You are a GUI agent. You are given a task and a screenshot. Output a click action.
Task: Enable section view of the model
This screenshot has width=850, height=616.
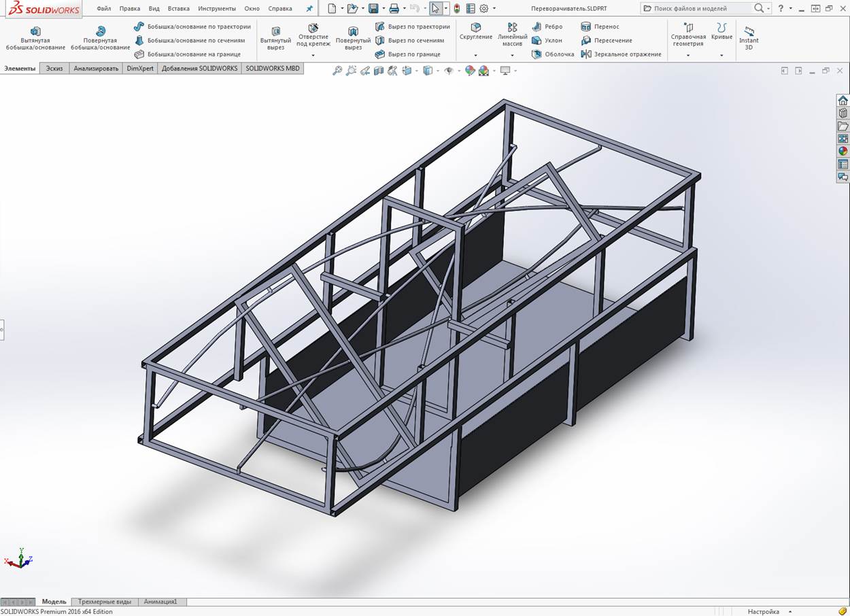tap(379, 71)
